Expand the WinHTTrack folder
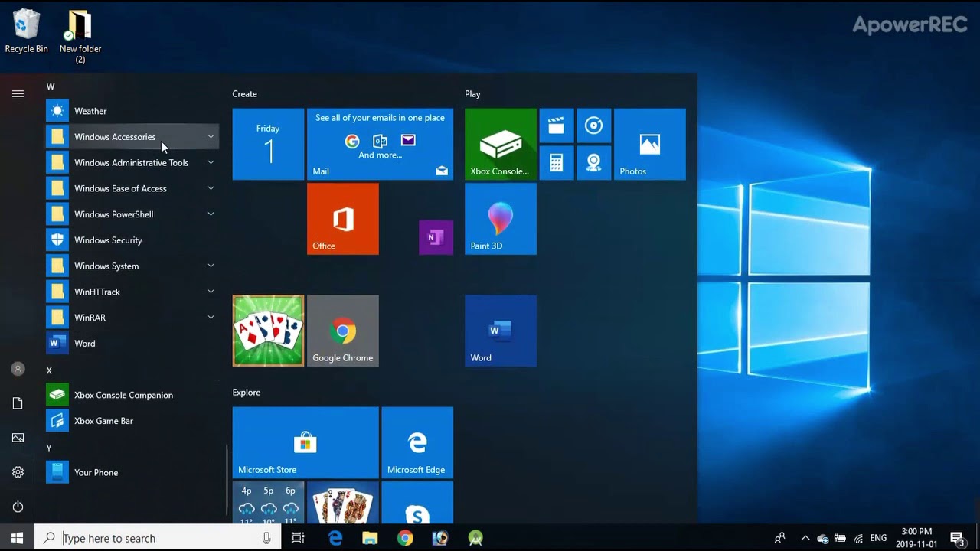Viewport: 980px width, 551px height. pos(132,292)
